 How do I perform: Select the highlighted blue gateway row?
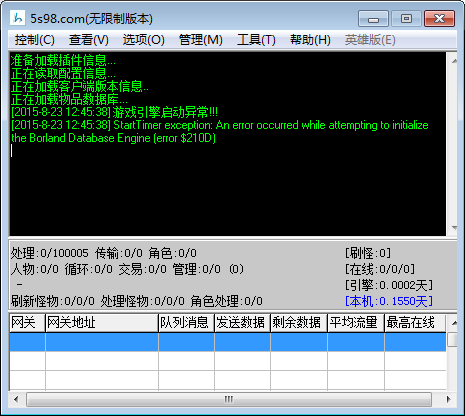228,342
